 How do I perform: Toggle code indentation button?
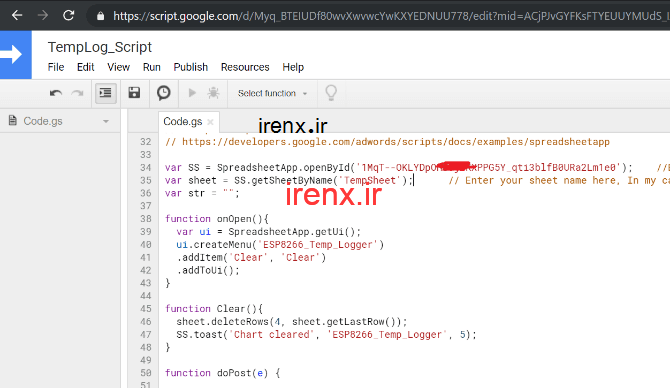(x=106, y=93)
